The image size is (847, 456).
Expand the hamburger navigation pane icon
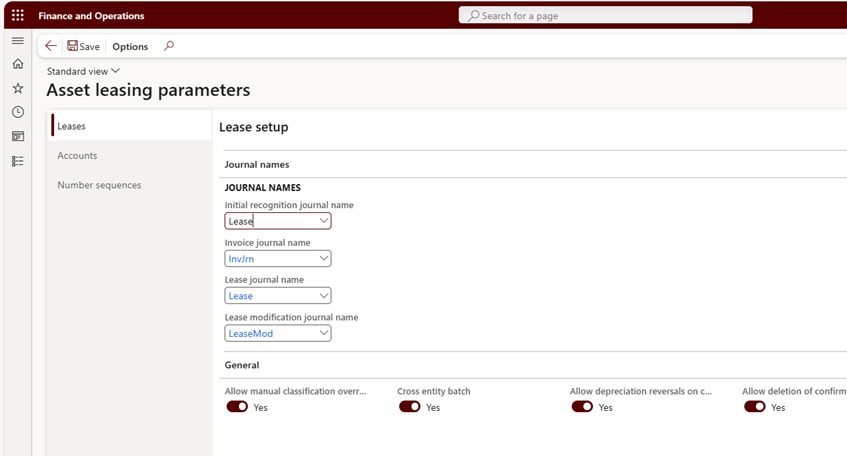[18, 41]
